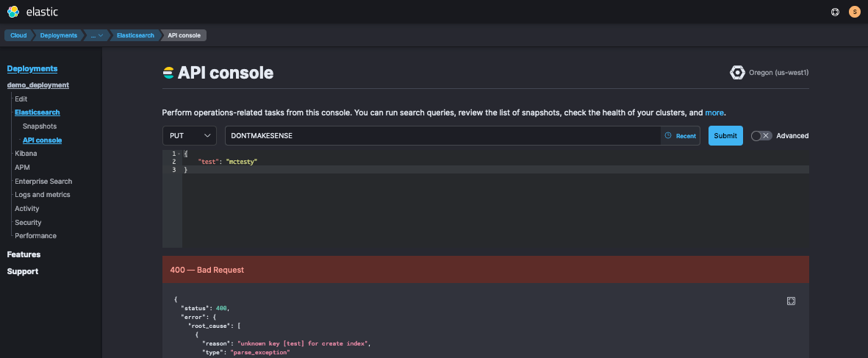Click the fullscreen icon on response panel
The height and width of the screenshot is (358, 868).
[791, 301]
